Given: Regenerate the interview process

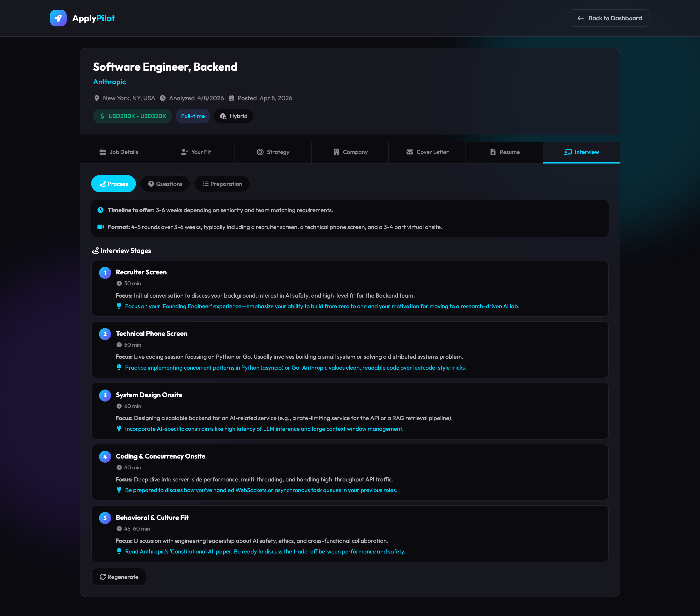Looking at the screenshot, I should click(x=119, y=577).
